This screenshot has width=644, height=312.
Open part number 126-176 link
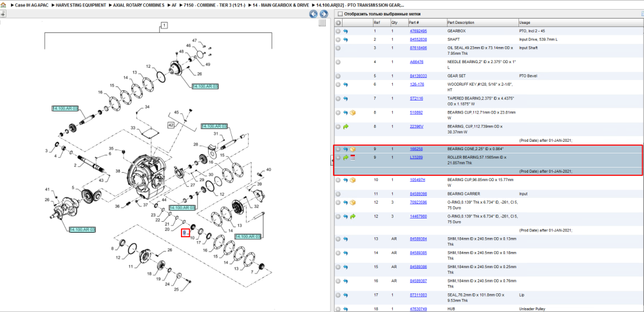[x=417, y=84]
